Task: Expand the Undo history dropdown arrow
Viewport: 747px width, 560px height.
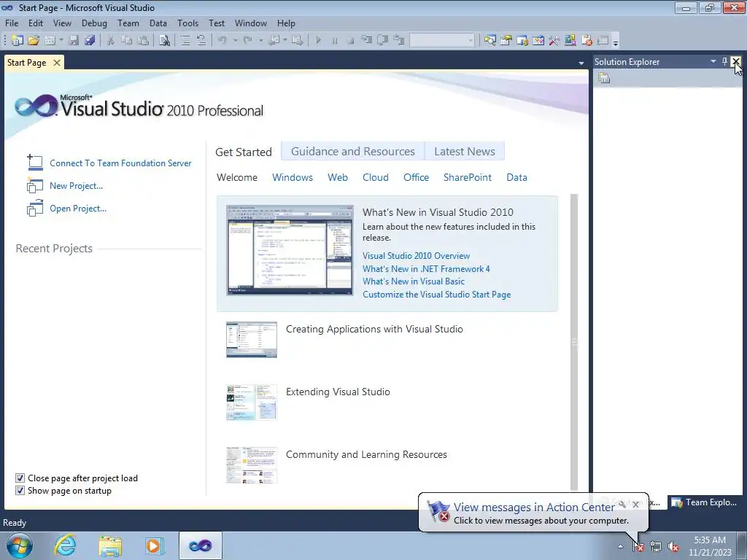Action: [235, 41]
